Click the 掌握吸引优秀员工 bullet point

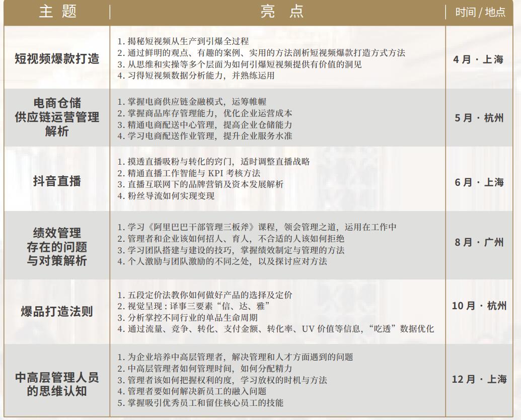[200, 403]
